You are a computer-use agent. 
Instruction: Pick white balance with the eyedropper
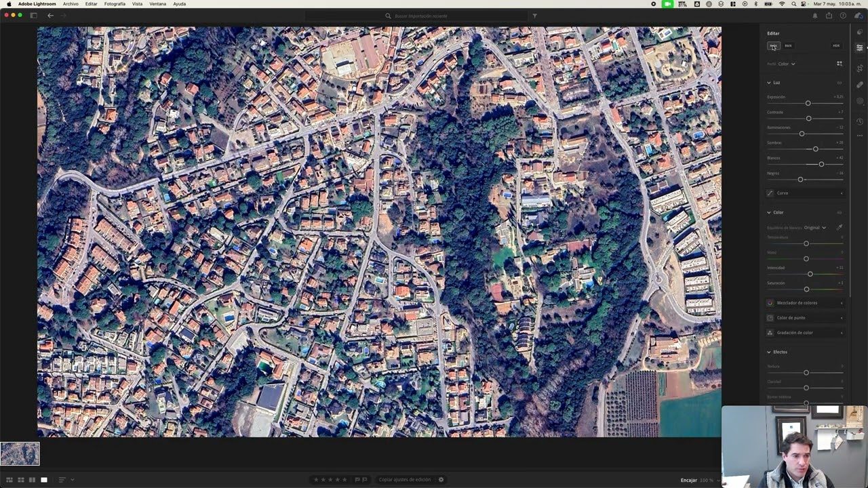839,228
